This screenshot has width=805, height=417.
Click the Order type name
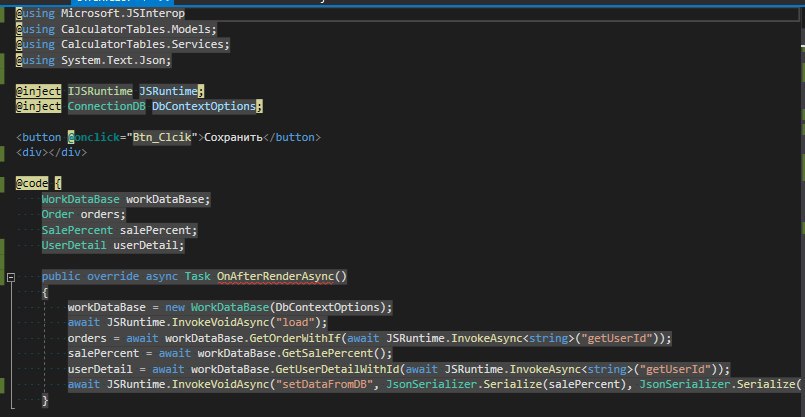[x=58, y=215]
